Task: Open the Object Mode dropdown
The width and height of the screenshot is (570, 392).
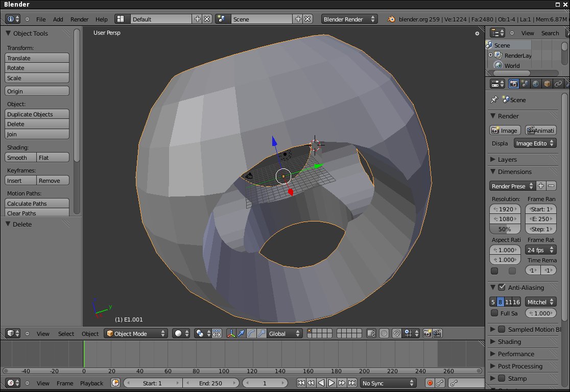Action: [136, 333]
